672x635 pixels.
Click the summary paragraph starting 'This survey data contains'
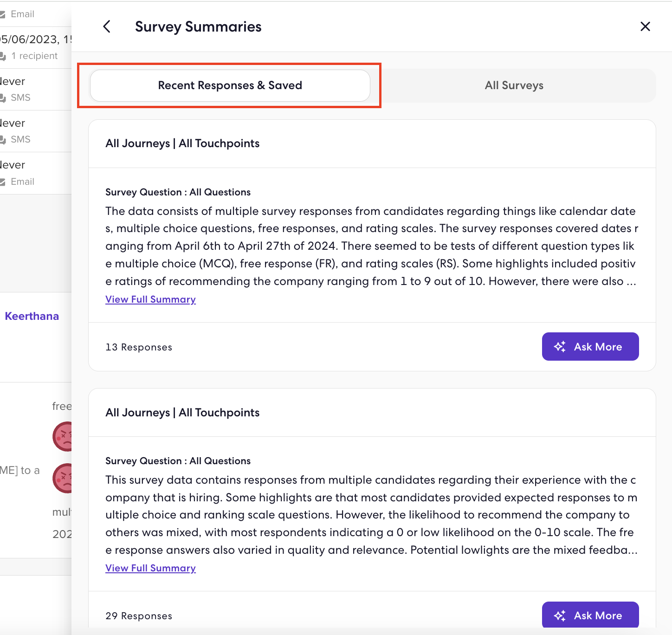372,515
